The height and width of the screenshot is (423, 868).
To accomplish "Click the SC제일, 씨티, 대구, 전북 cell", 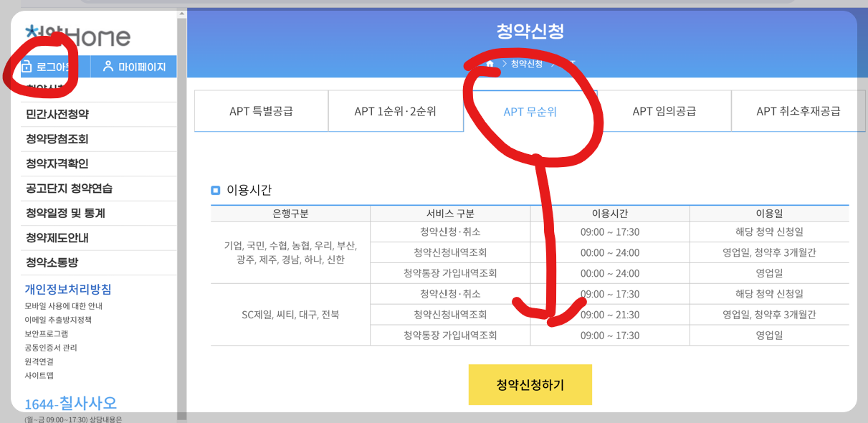I will tap(290, 315).
